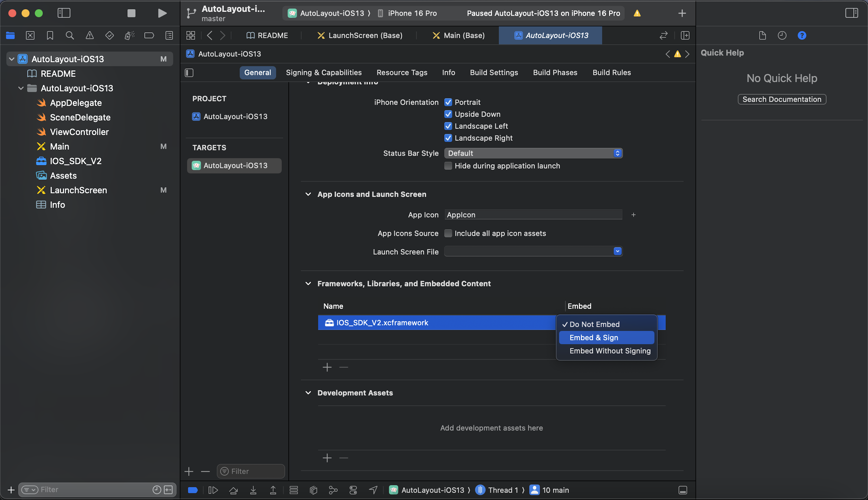The width and height of the screenshot is (868, 500).
Task: Open the Status Bar Style dropdown
Action: [533, 153]
